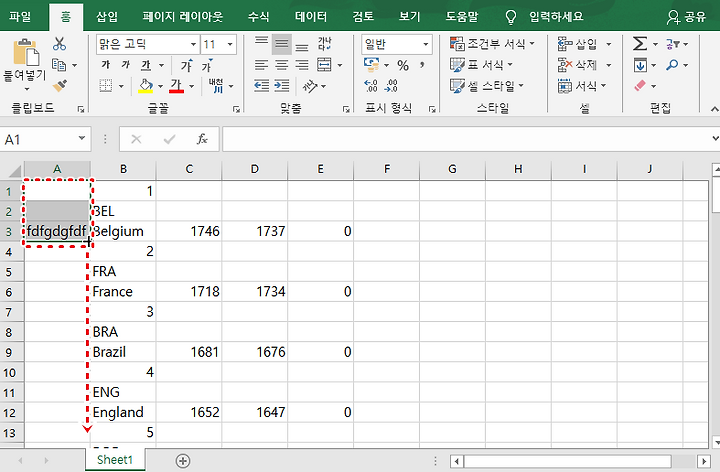Click the Sort and Filter icon

click(x=673, y=44)
